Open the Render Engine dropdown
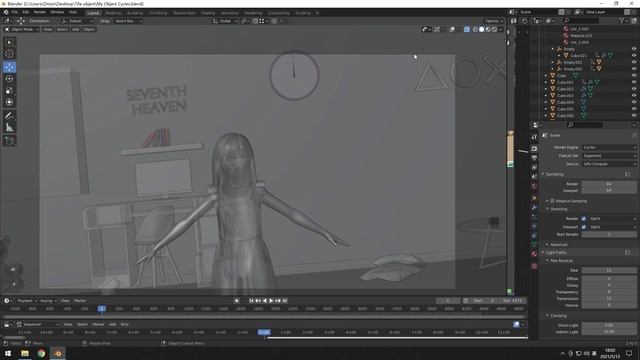Image resolution: width=640 pixels, height=360 pixels. coord(609,147)
